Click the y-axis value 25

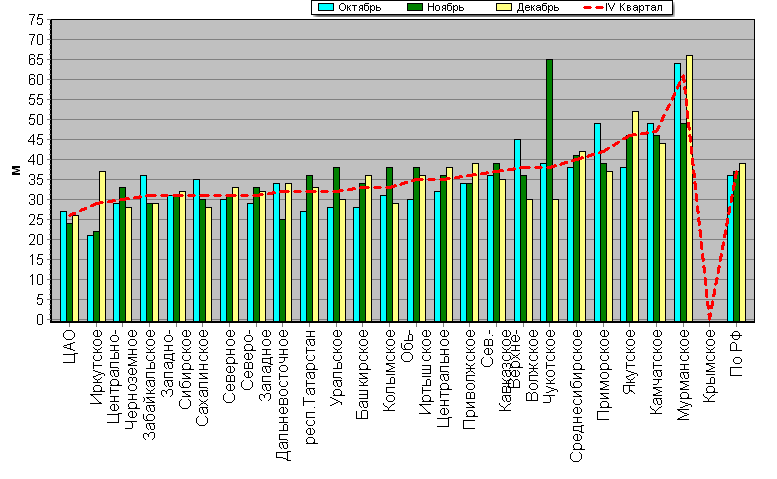coord(36,220)
